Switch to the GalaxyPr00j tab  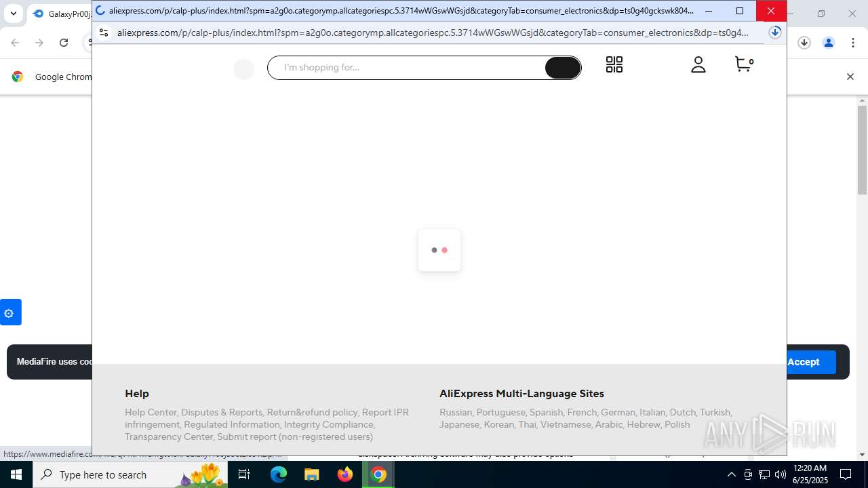pos(61,14)
